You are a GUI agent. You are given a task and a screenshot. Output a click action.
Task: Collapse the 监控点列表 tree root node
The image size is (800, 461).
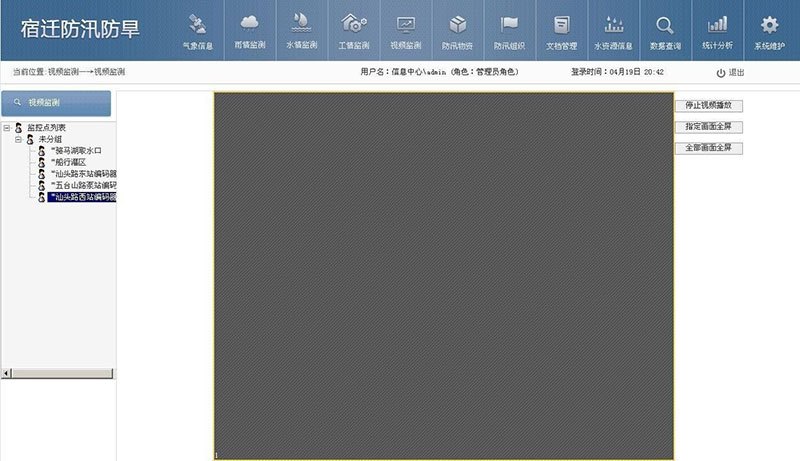(x=7, y=128)
